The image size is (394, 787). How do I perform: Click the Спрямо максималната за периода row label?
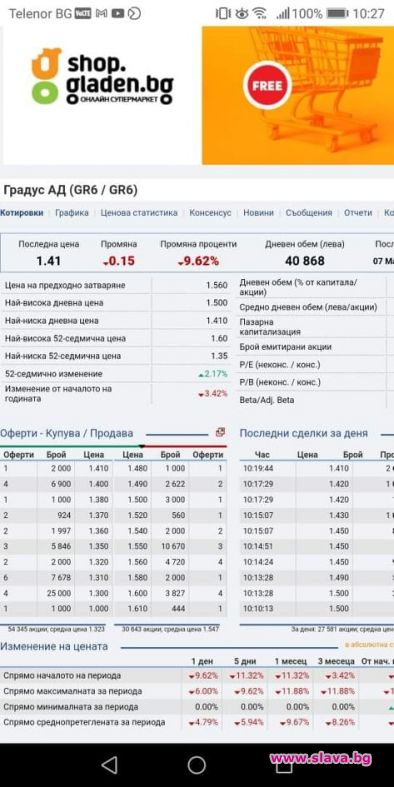73,691
